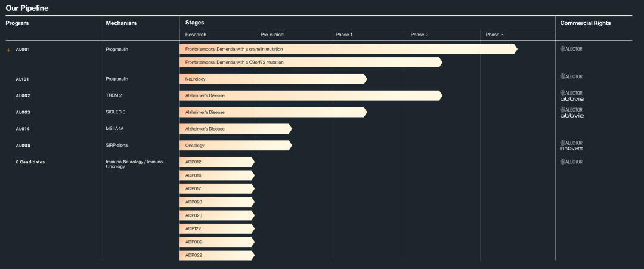Click the Alector logo in AL101 row
Image resolution: width=644 pixels, height=269 pixels.
click(x=571, y=76)
